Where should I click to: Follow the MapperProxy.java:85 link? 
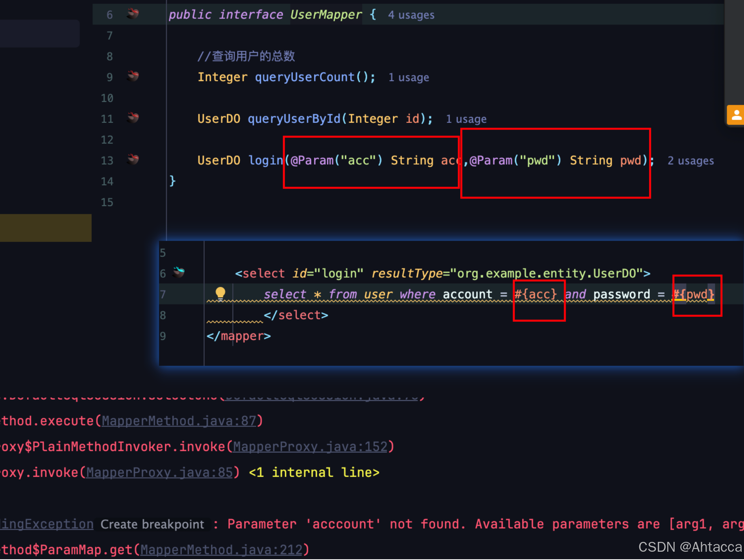[159, 473]
